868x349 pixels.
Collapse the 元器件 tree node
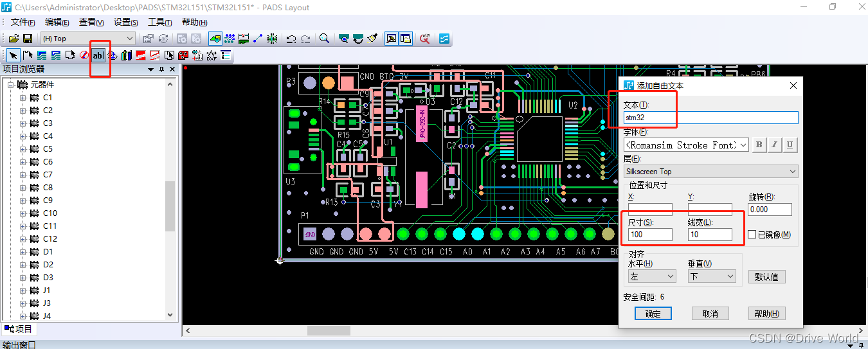[10, 85]
